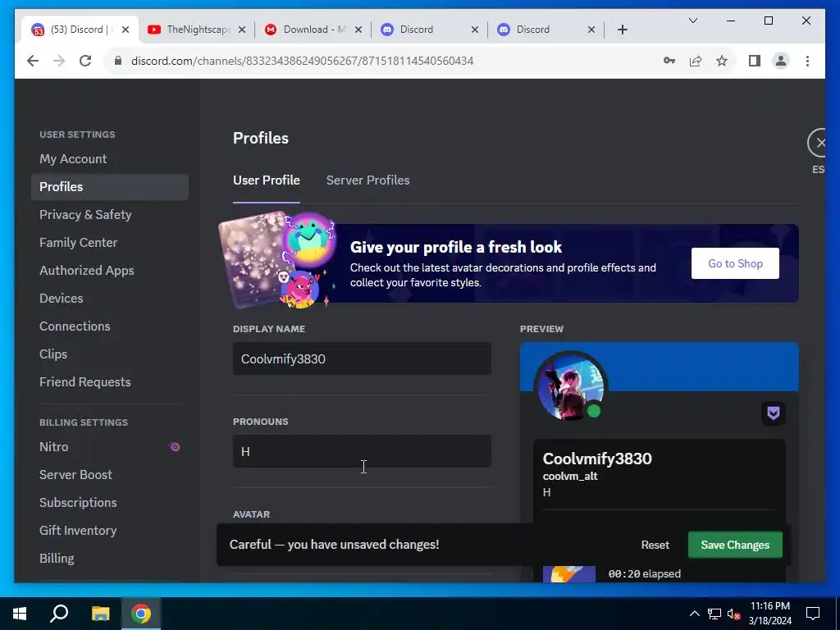
Task: Close settings with the ESC circle button
Action: coord(819,143)
